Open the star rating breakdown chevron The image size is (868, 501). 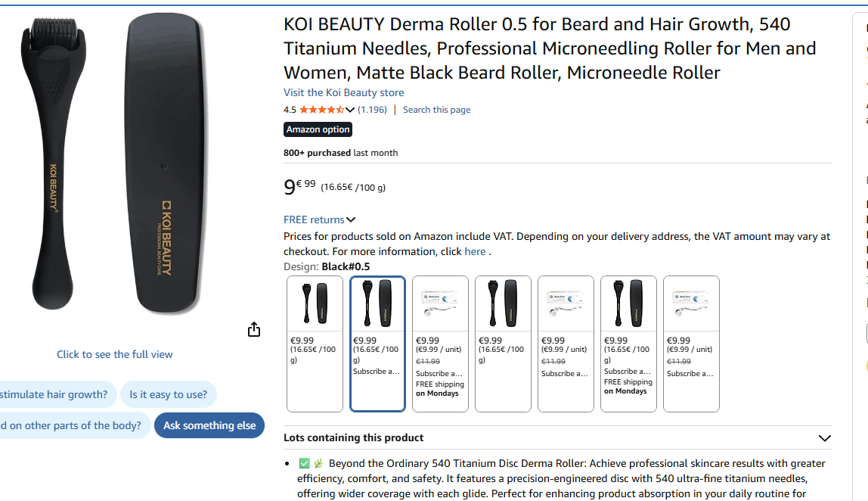click(x=349, y=110)
